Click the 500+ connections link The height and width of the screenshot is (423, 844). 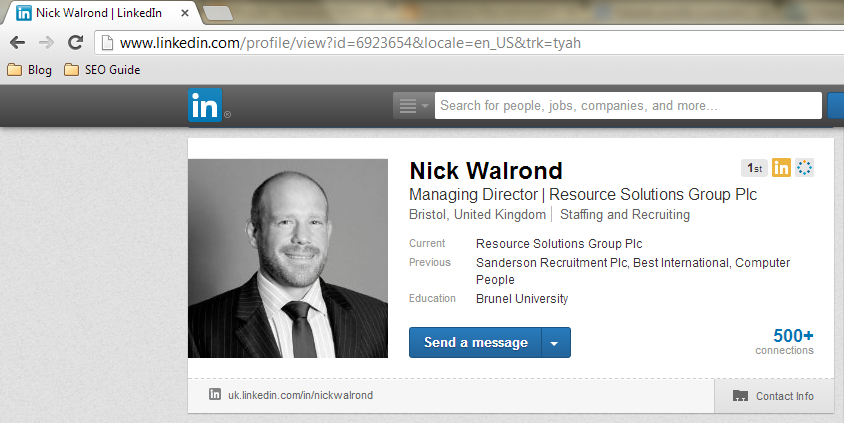pos(785,342)
